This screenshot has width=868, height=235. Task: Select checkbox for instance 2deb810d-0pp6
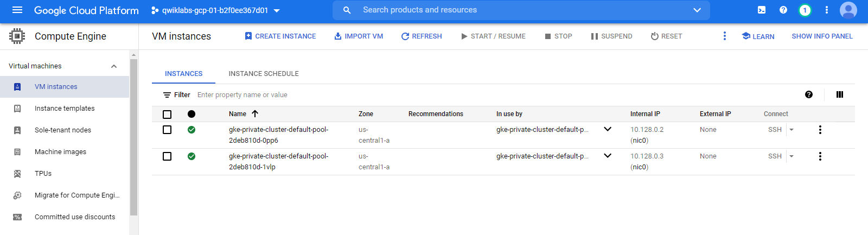[167, 130]
